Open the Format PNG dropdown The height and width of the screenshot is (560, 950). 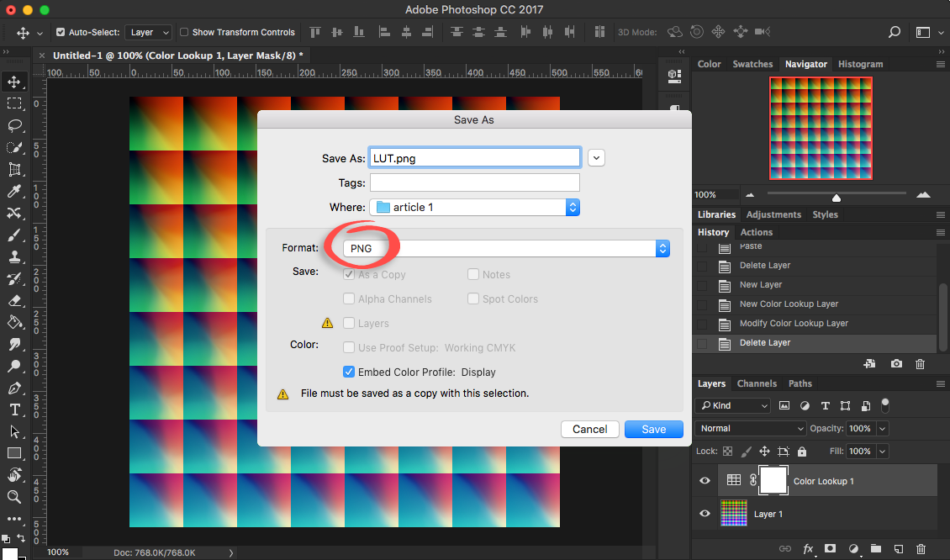point(506,249)
